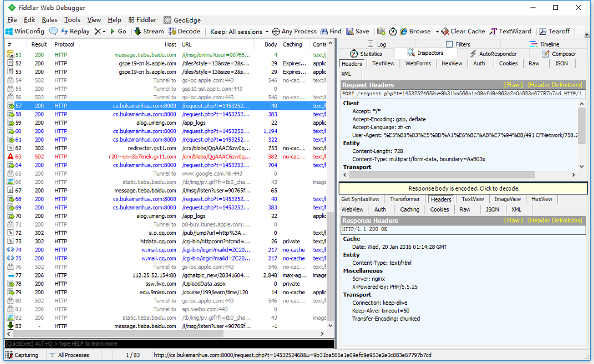The width and height of the screenshot is (594, 364).
Task: Replay selected sessions
Action: click(x=75, y=32)
